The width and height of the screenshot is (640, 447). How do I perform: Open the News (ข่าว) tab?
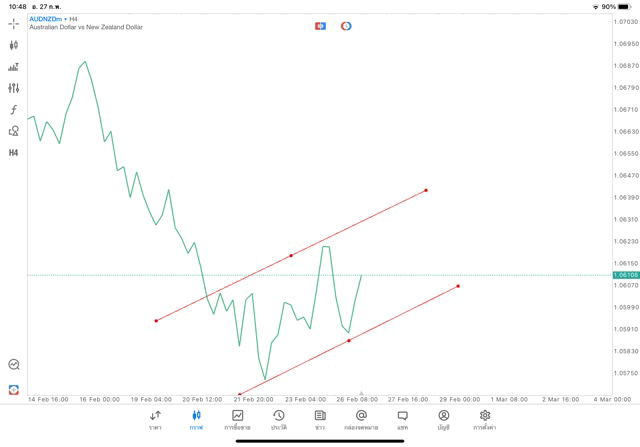[x=320, y=419]
